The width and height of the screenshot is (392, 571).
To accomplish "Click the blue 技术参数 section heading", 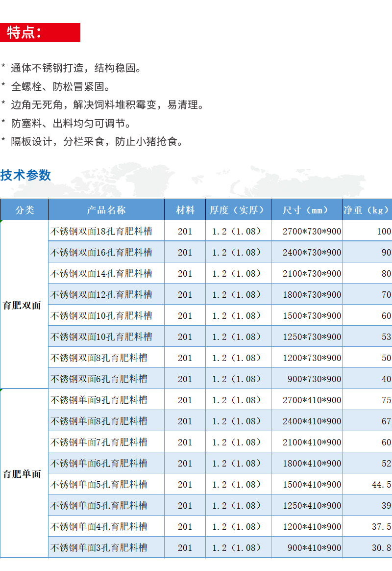I will coord(25,175).
